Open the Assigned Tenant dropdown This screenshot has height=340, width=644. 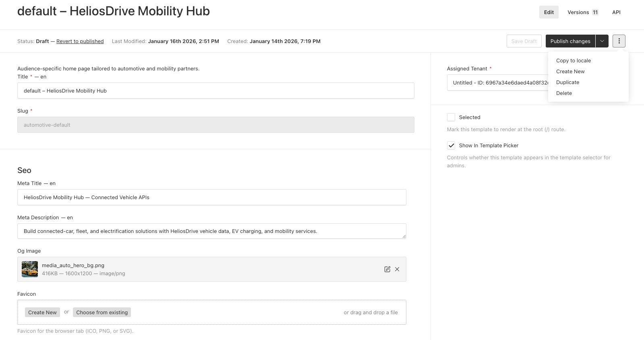[498, 82]
